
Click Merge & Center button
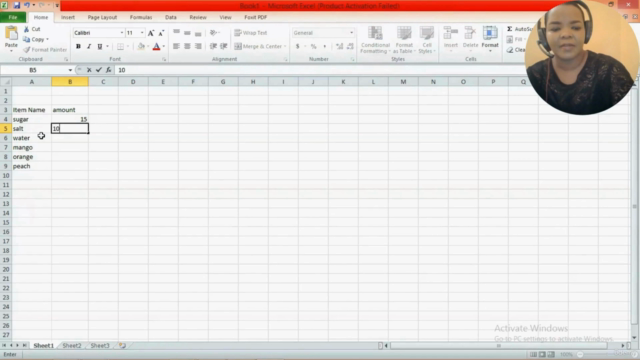click(258, 47)
